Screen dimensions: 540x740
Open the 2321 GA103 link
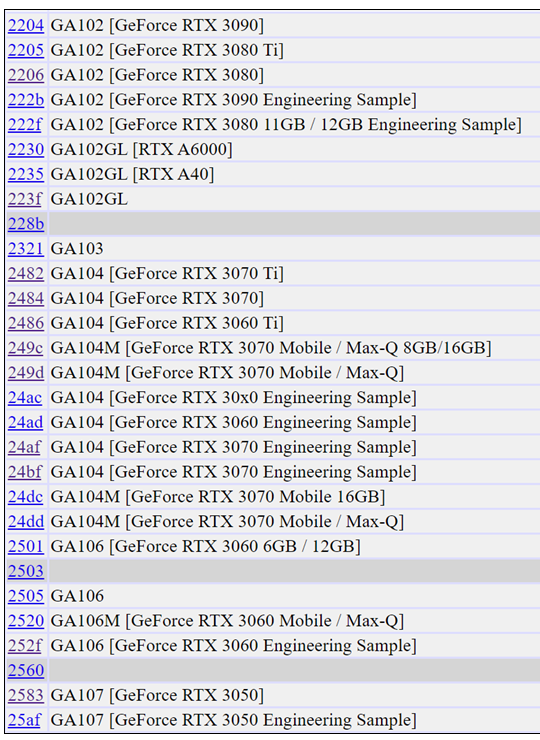pyautogui.click(x=25, y=249)
